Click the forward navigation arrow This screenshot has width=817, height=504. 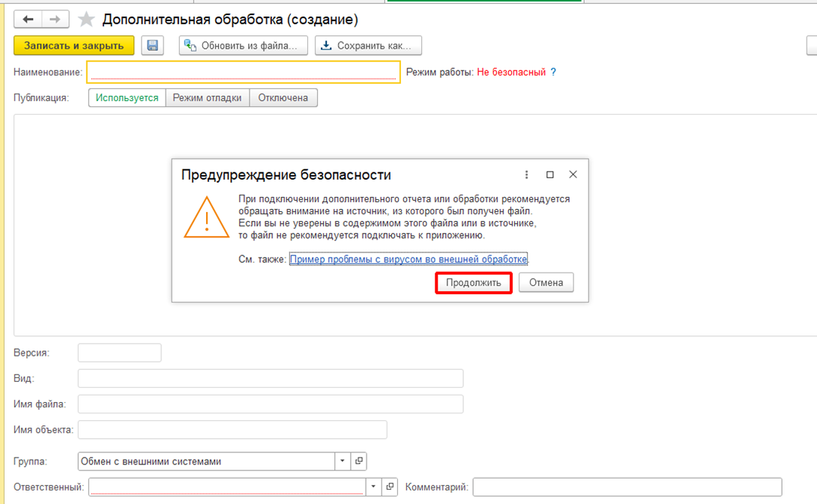55,19
